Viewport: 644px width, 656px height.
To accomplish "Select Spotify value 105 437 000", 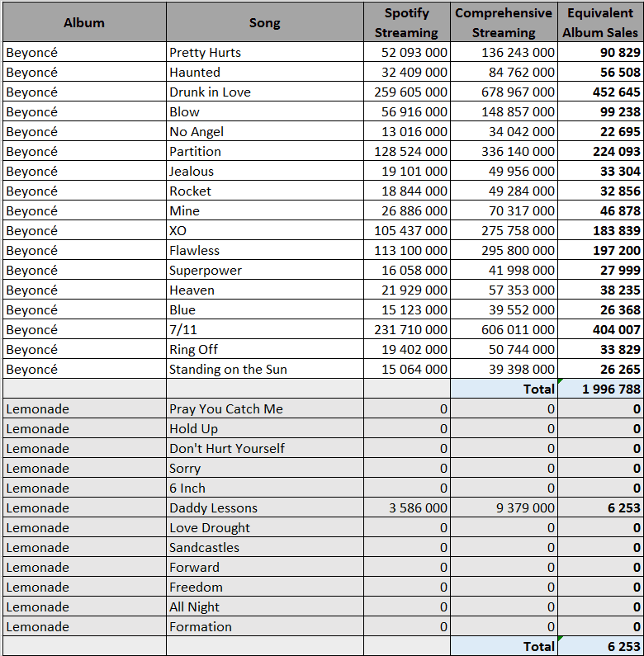I will pos(407,230).
